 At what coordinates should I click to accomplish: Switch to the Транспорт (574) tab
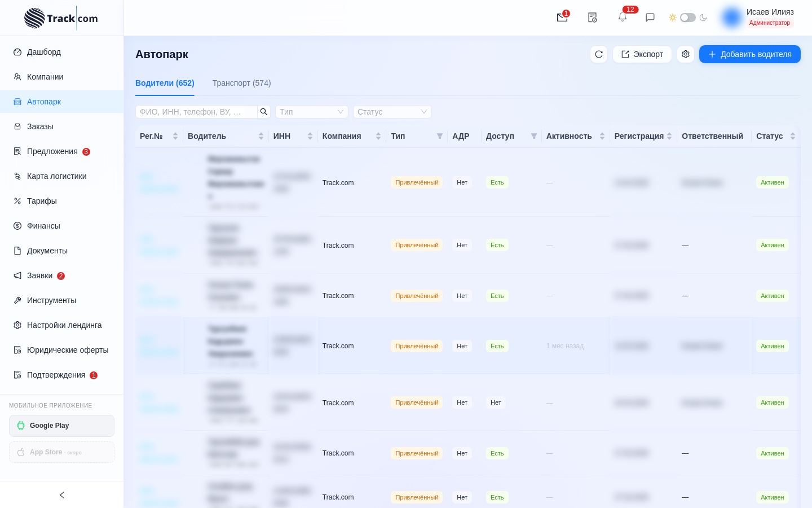click(x=242, y=83)
